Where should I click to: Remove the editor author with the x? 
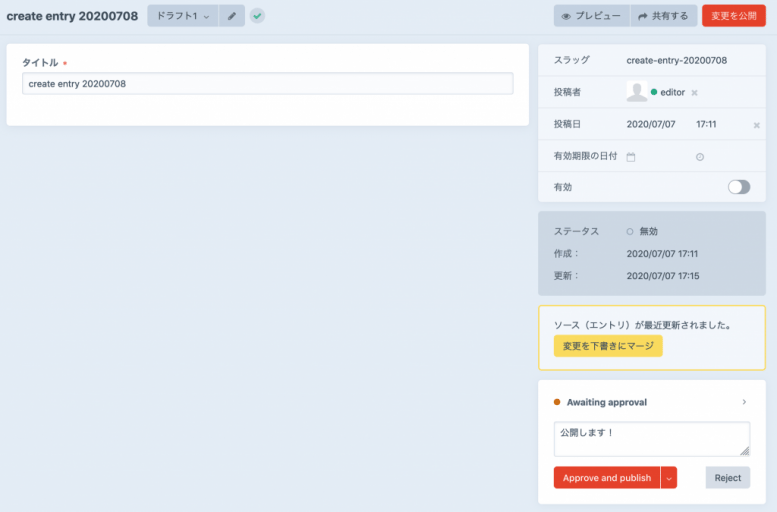pos(695,93)
